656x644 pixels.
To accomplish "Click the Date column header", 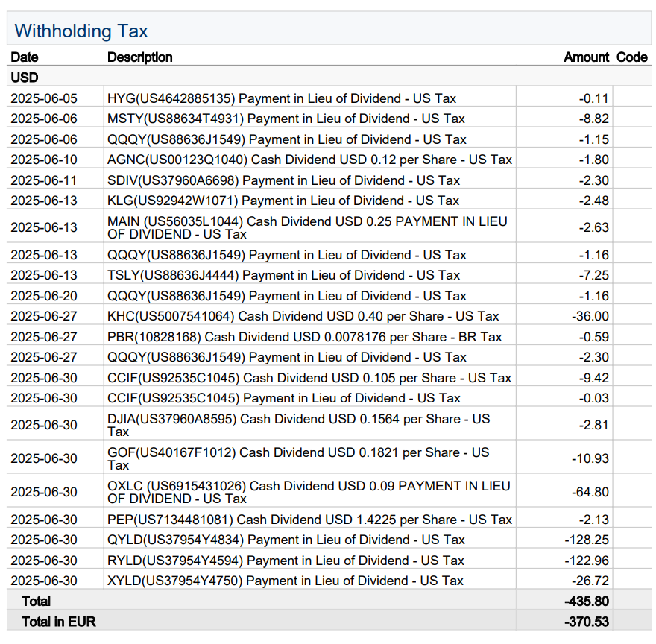I will tap(25, 57).
